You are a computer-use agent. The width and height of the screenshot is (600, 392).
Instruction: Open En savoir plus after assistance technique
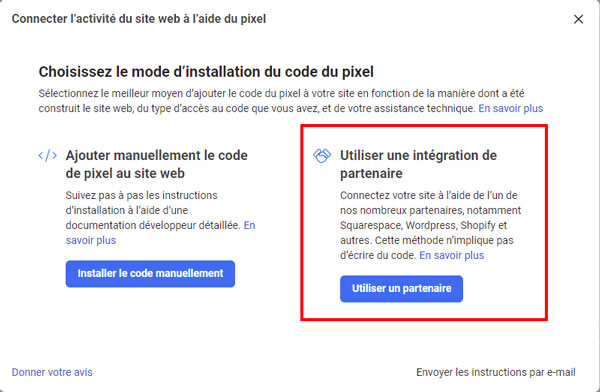[510, 108]
